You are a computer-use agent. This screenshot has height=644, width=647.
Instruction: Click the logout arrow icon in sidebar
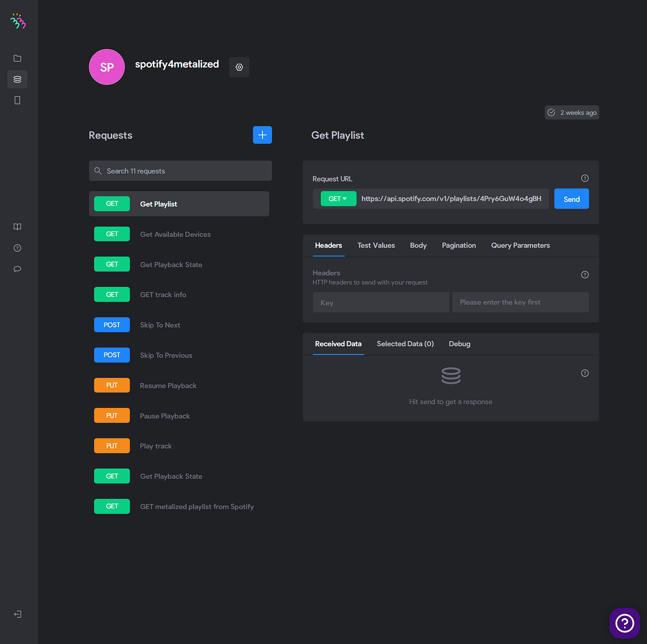point(18,614)
